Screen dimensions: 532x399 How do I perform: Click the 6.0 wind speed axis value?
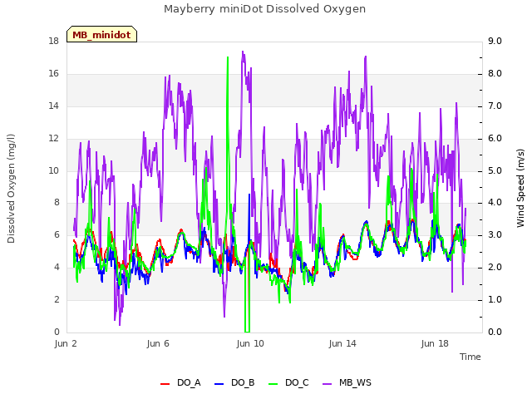[495, 139]
